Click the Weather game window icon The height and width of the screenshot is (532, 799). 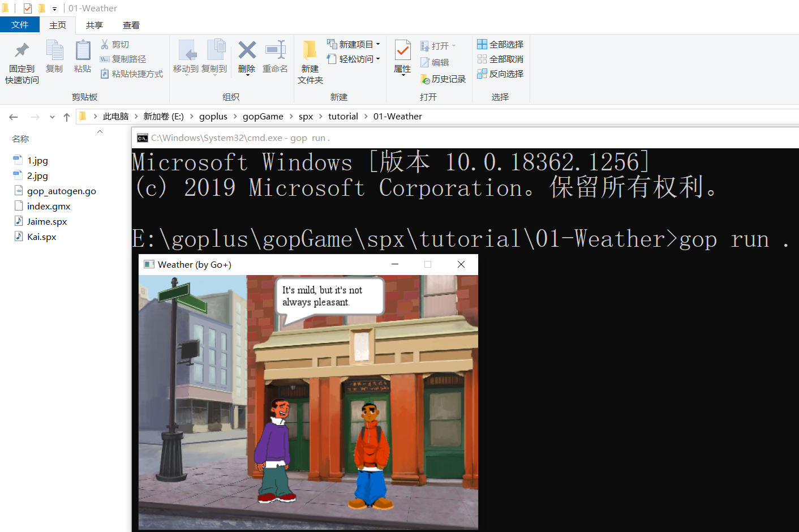click(149, 264)
